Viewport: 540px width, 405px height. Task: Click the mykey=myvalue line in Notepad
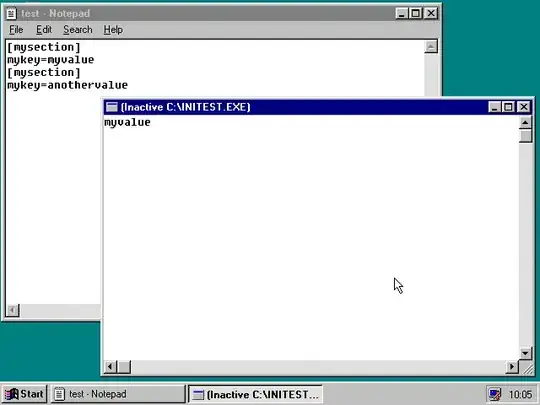51,60
